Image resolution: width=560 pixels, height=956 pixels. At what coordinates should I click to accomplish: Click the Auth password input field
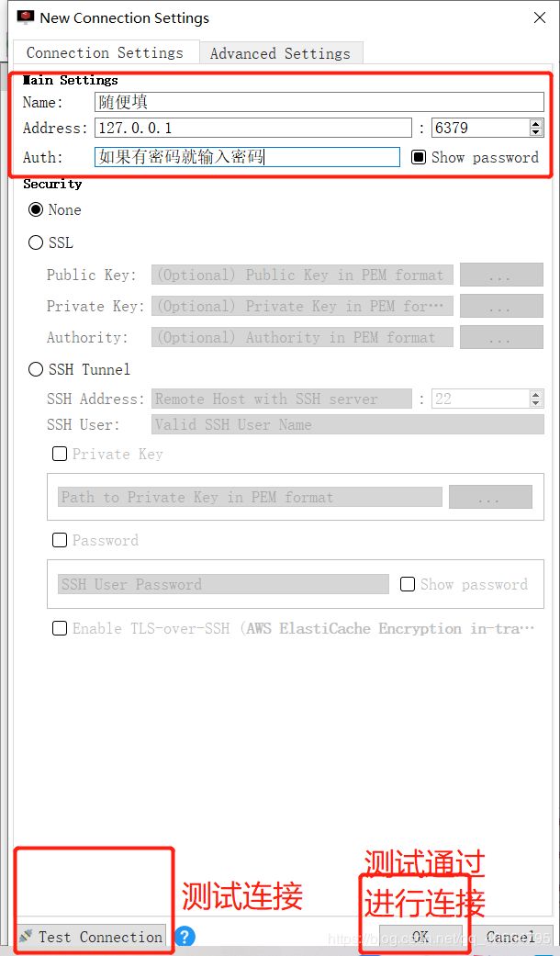pyautogui.click(x=247, y=157)
